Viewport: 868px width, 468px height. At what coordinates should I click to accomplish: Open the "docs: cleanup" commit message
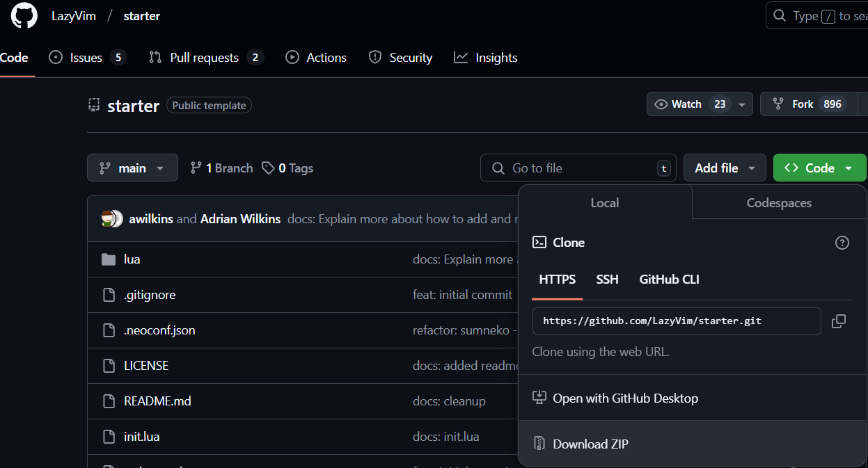click(x=449, y=401)
